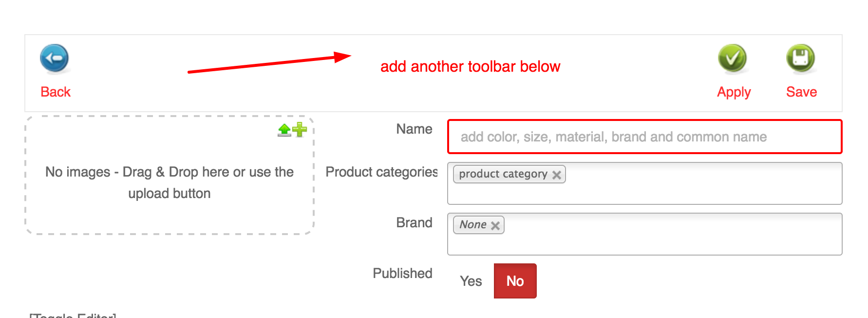
Task: Click the green Apply checkmark icon
Action: (732, 58)
